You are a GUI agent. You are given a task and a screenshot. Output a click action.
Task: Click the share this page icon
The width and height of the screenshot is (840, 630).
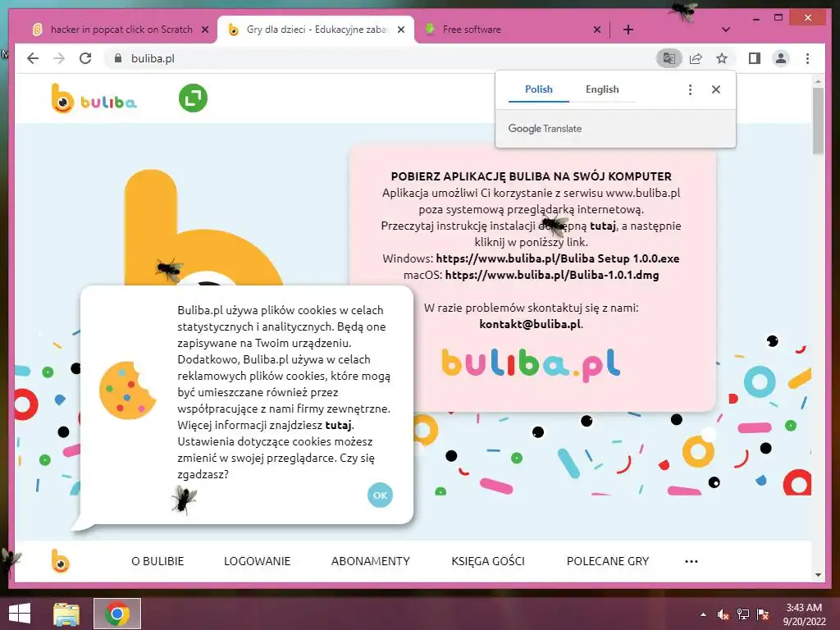pyautogui.click(x=696, y=58)
